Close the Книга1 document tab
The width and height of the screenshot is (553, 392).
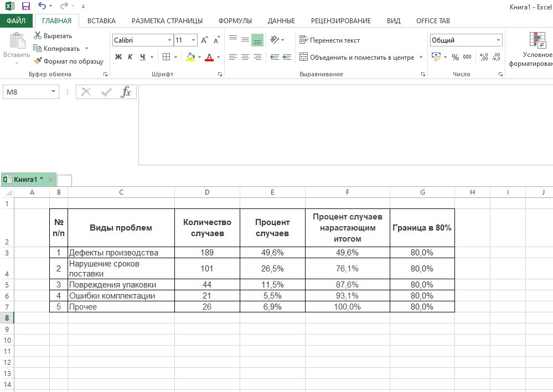pos(50,179)
